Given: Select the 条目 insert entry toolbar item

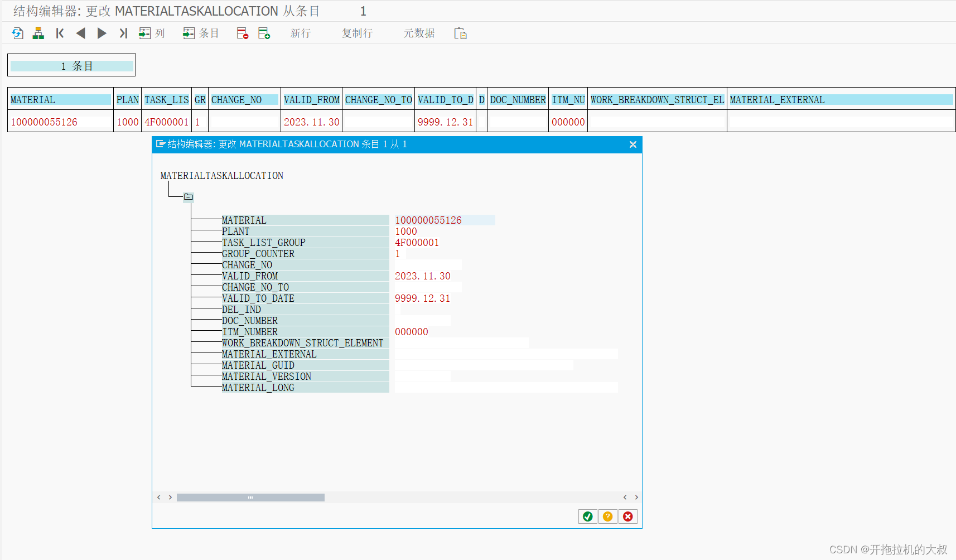Looking at the screenshot, I should [201, 33].
